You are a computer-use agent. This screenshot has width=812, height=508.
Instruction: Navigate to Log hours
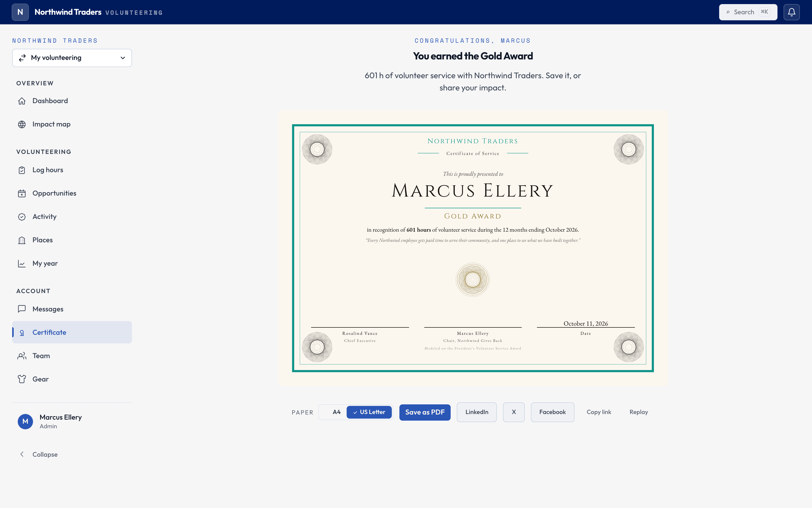(x=72, y=170)
